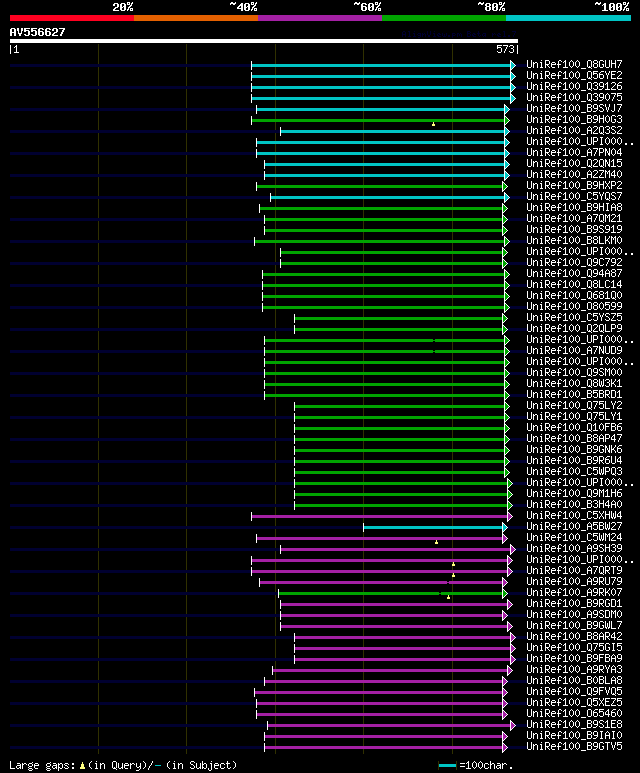Open hit UniRef100_A7QRT9
The width and height of the screenshot is (640, 773).
click(574, 570)
